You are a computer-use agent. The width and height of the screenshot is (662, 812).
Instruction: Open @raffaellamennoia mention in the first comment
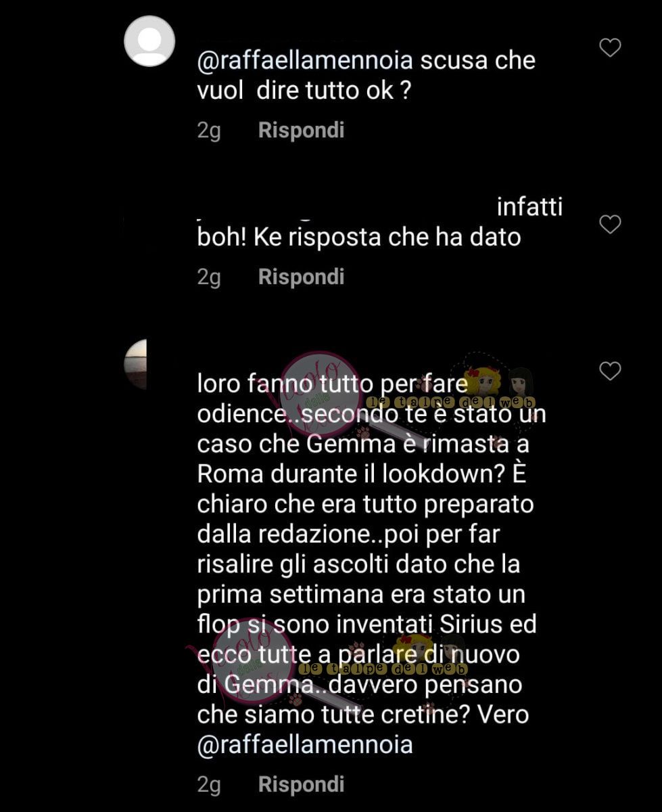[x=305, y=60]
